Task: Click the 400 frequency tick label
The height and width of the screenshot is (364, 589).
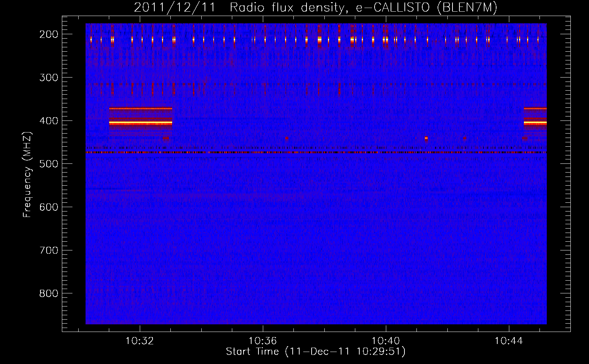Action: click(49, 121)
